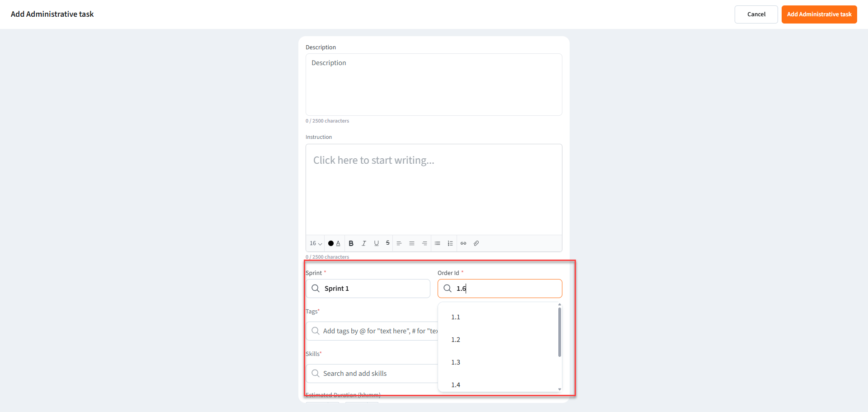
Task: Insert a hyperlink in the instruction
Action: tap(463, 243)
